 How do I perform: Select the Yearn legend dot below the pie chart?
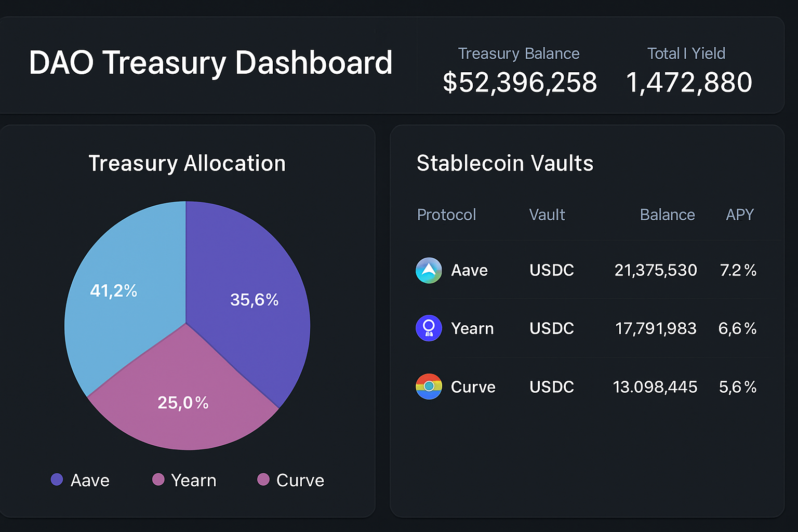point(158,480)
